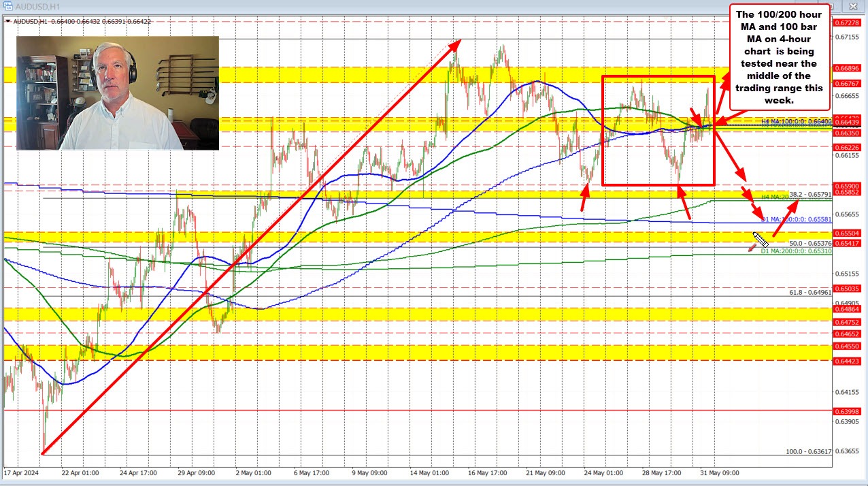The height and width of the screenshot is (486, 868).
Task: Click the AUDUSD chart window icon
Action: pos(8,5)
